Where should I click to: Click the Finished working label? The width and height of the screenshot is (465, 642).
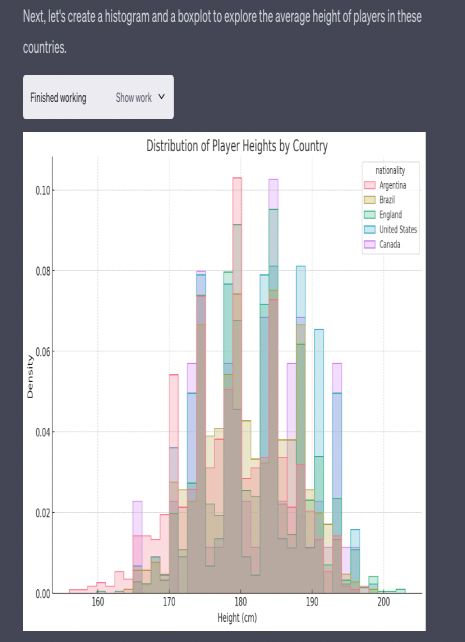[58, 97]
